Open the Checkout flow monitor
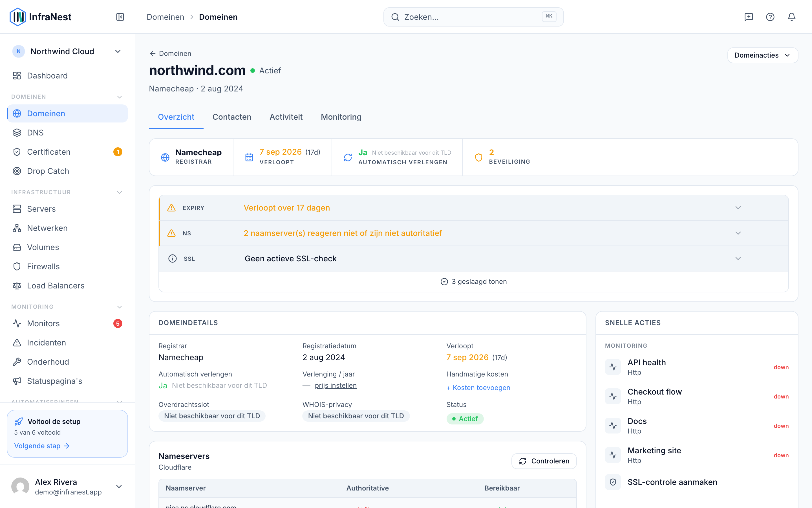This screenshot has height=508, width=812. 697,397
